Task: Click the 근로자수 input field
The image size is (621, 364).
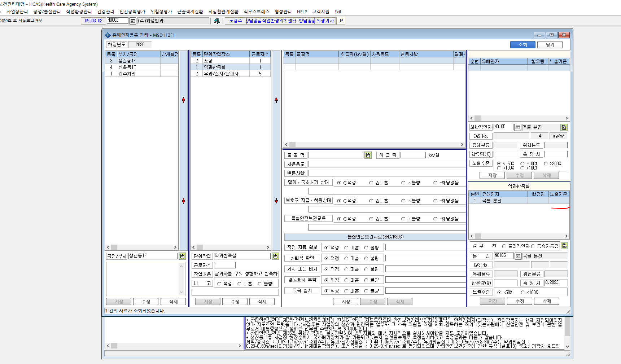Action: 224,265
